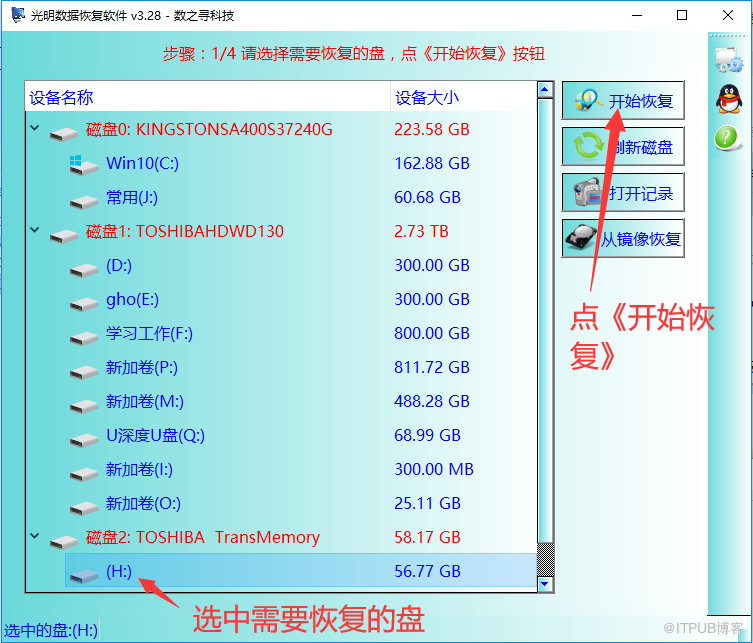Select the 磁盘1: TOSHIBAHDWD130 row
The width and height of the screenshot is (753, 643).
point(281,231)
